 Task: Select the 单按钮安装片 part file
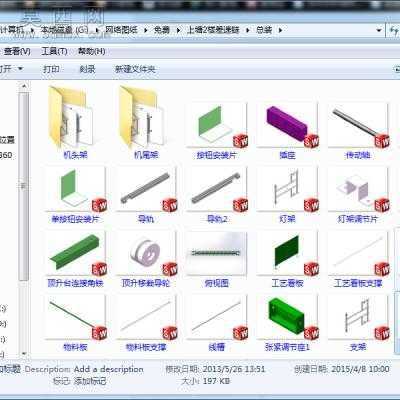[x=75, y=194]
